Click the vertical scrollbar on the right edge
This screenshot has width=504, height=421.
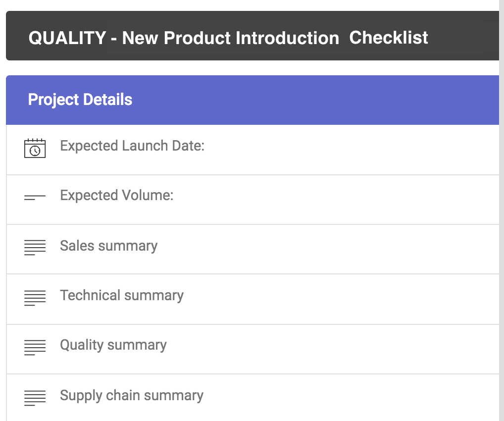click(x=502, y=210)
